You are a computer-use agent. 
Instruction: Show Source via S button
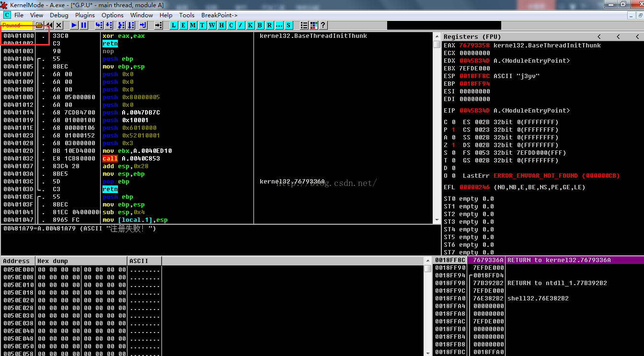click(288, 25)
